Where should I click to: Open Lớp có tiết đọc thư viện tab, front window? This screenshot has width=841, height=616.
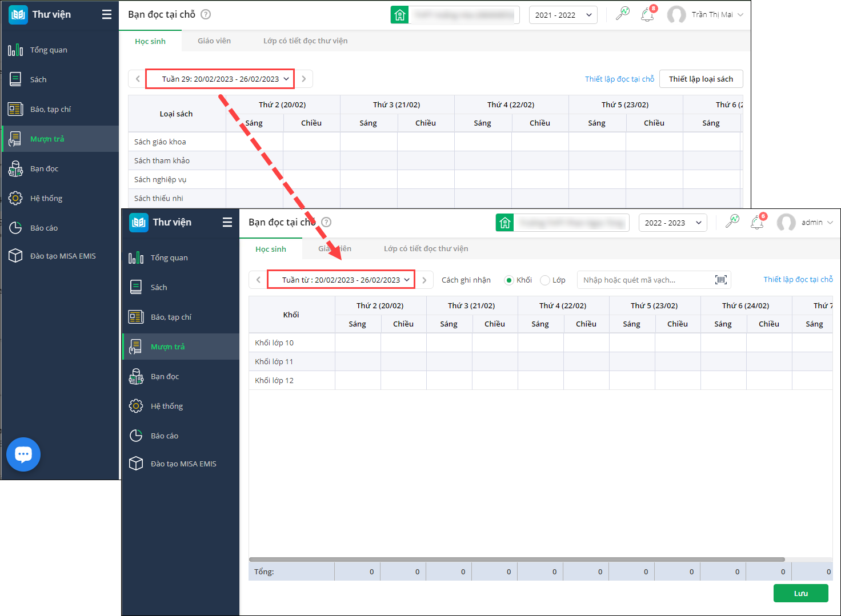coord(426,249)
